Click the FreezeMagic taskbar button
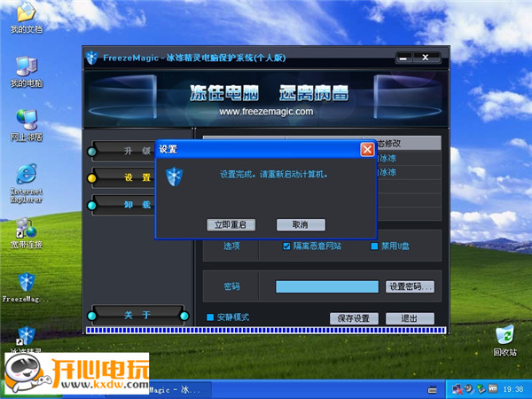The height and width of the screenshot is (399, 532). (x=173, y=389)
